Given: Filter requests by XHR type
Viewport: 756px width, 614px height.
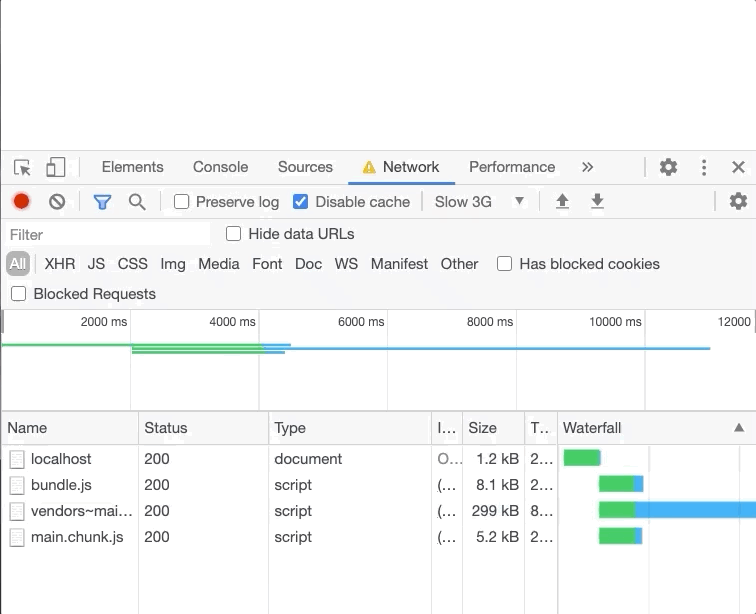Looking at the screenshot, I should coord(60,264).
